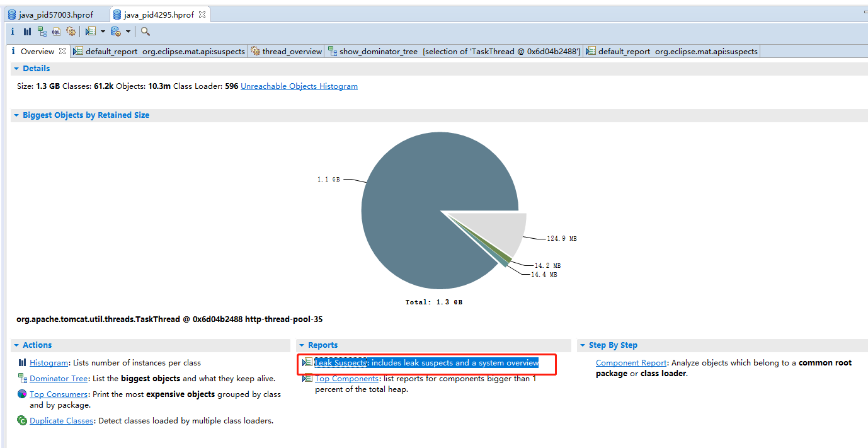Collapse the Details section
The image size is (868, 448).
(x=16, y=69)
